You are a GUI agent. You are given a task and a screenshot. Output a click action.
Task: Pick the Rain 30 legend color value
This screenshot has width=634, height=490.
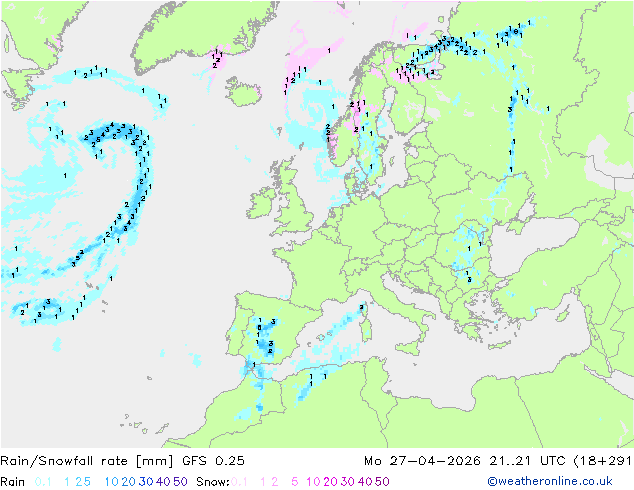tap(146, 482)
